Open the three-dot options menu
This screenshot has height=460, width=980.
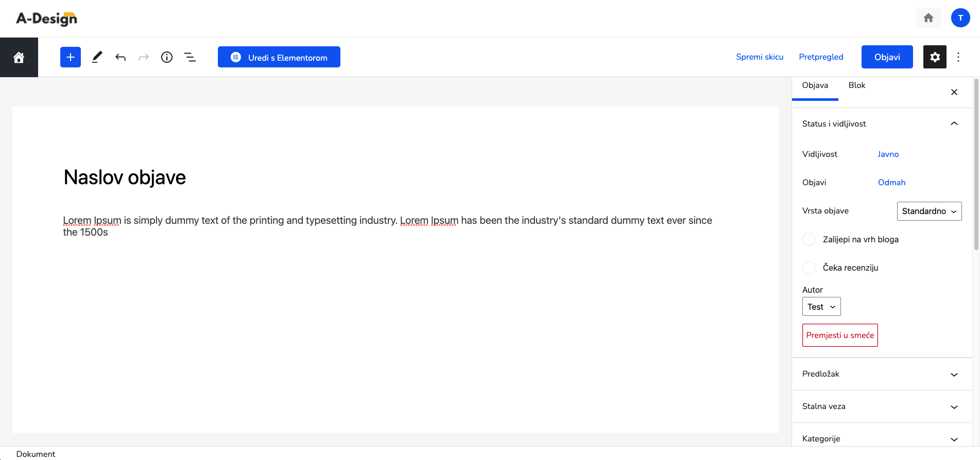[x=958, y=57]
